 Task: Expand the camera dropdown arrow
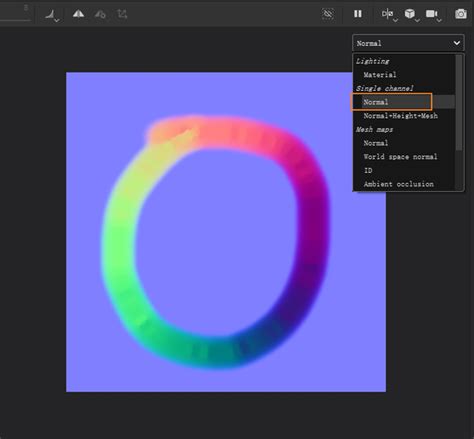[x=439, y=20]
